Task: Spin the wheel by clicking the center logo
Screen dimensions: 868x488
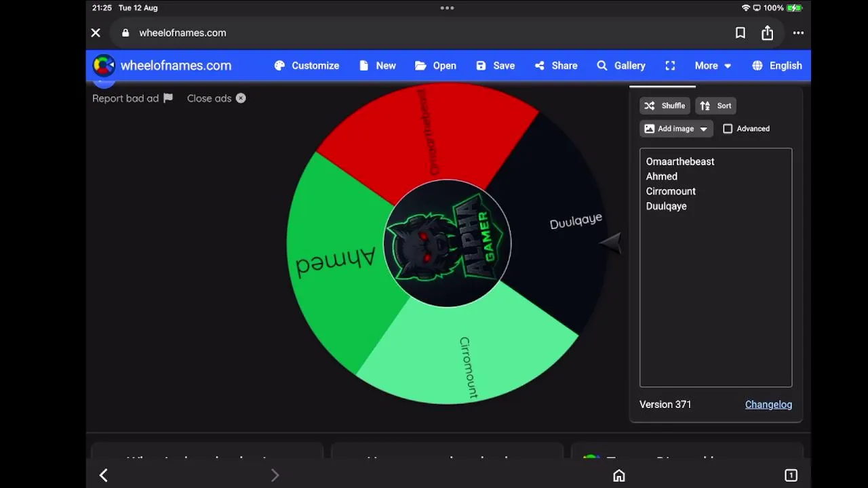Action: click(x=448, y=243)
